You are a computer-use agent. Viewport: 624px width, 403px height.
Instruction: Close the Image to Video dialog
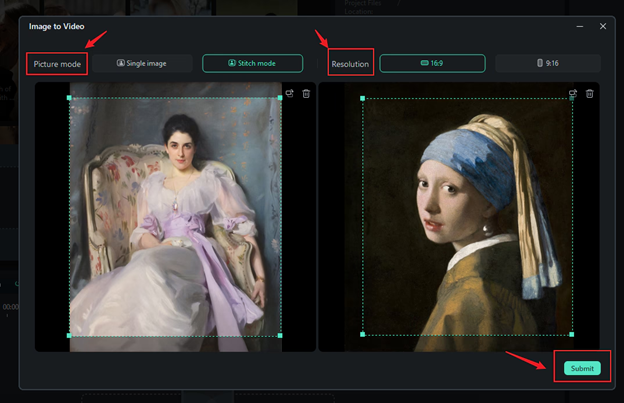(603, 26)
